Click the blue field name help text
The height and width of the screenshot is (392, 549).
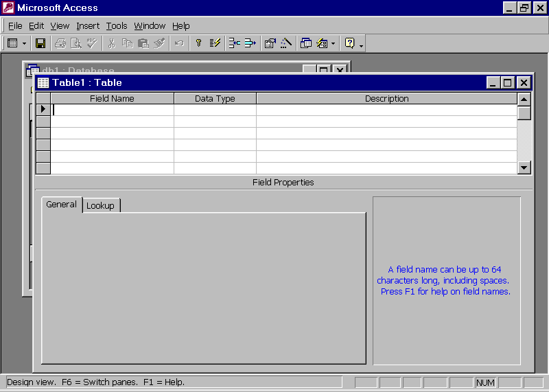445,281
